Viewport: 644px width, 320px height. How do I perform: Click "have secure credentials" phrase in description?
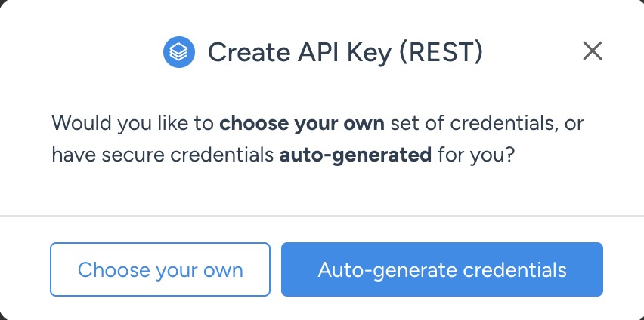[x=163, y=155]
